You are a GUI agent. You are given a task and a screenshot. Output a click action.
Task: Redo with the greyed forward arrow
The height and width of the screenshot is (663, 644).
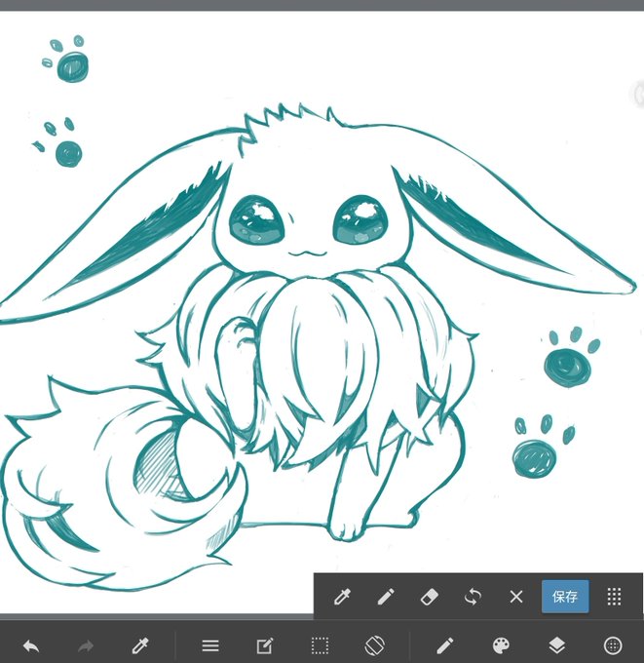click(86, 645)
